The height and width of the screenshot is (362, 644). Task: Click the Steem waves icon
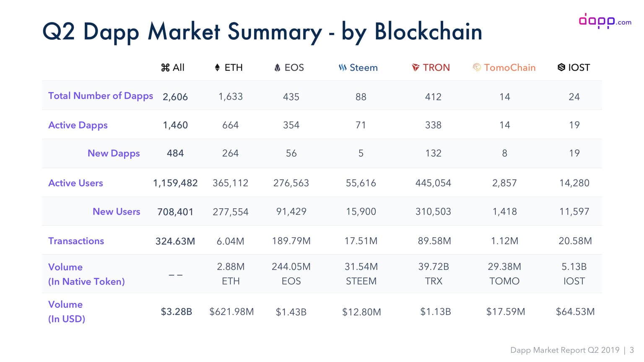(x=343, y=67)
